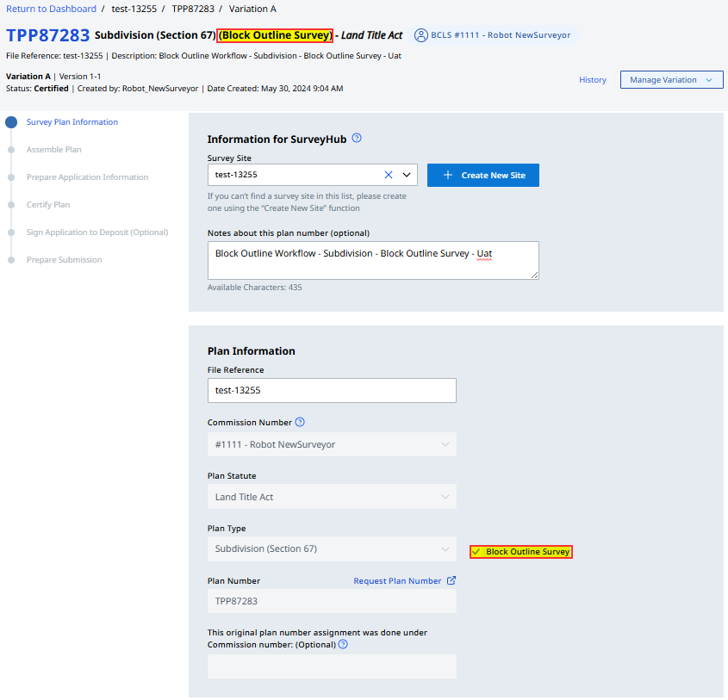This screenshot has height=700, width=728.
Task: Click the surveyor profile icon in header
Action: click(x=421, y=35)
